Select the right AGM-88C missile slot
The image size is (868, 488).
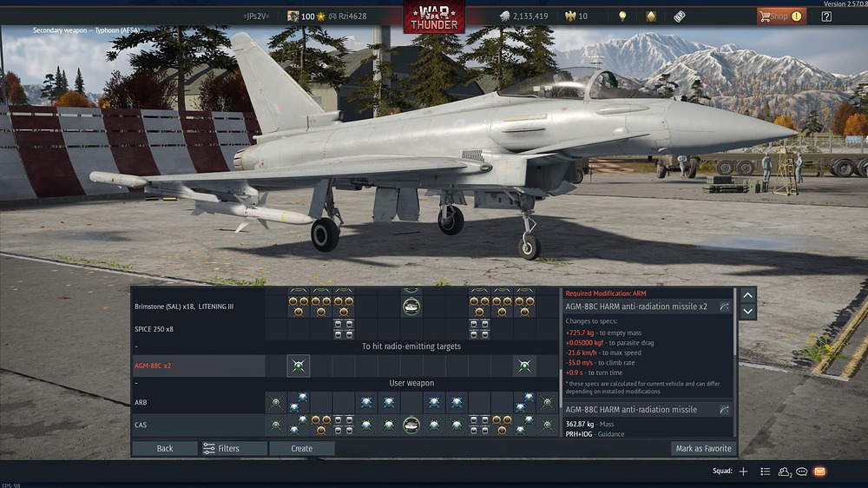[x=524, y=366]
